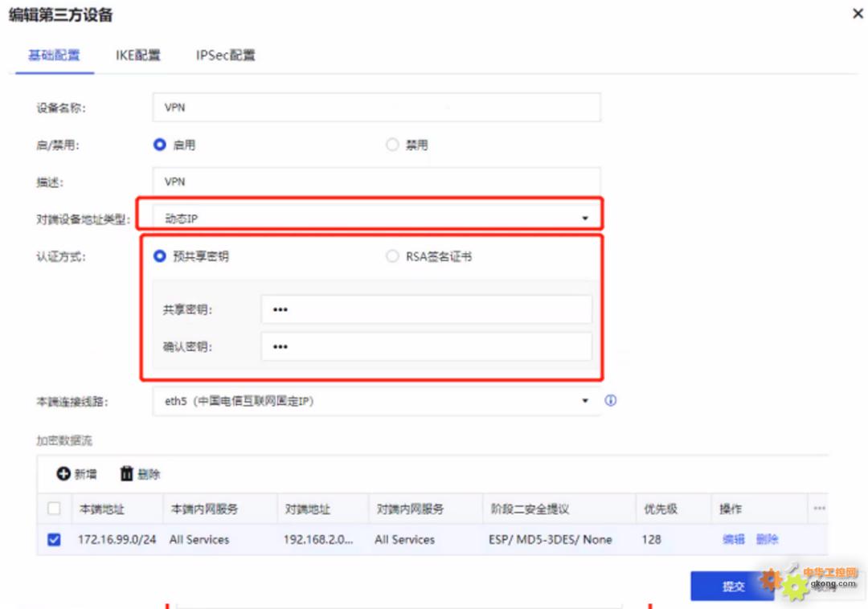Open the three-dots column options in table header
The image size is (868, 609).
(x=819, y=509)
